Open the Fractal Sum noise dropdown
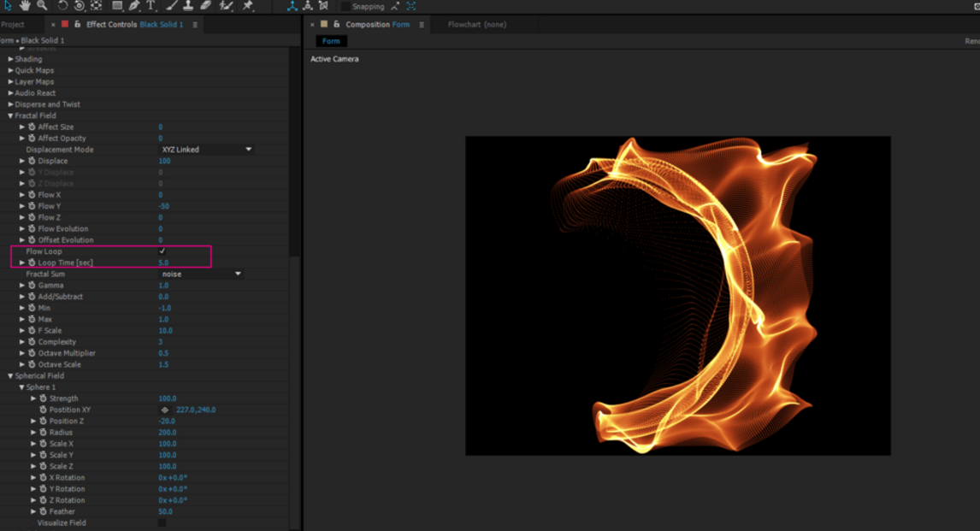The width and height of the screenshot is (980, 531). (x=201, y=274)
